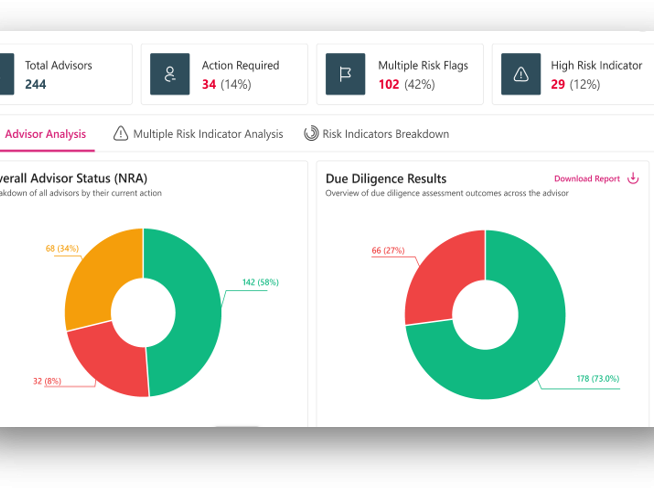654x489 pixels.
Task: Click the Action Required person icon
Action: click(170, 74)
